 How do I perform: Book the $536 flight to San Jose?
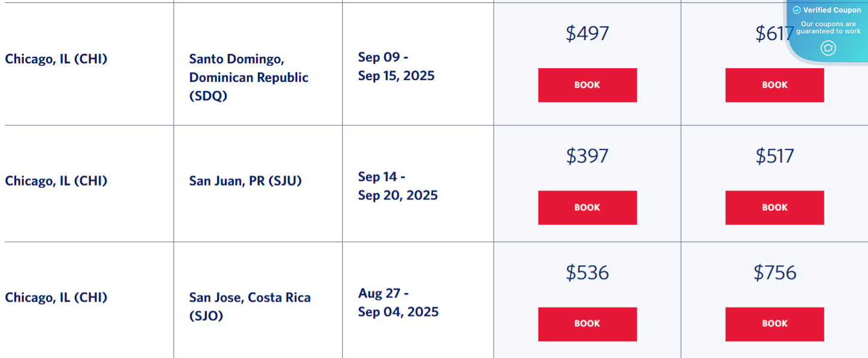tap(587, 324)
